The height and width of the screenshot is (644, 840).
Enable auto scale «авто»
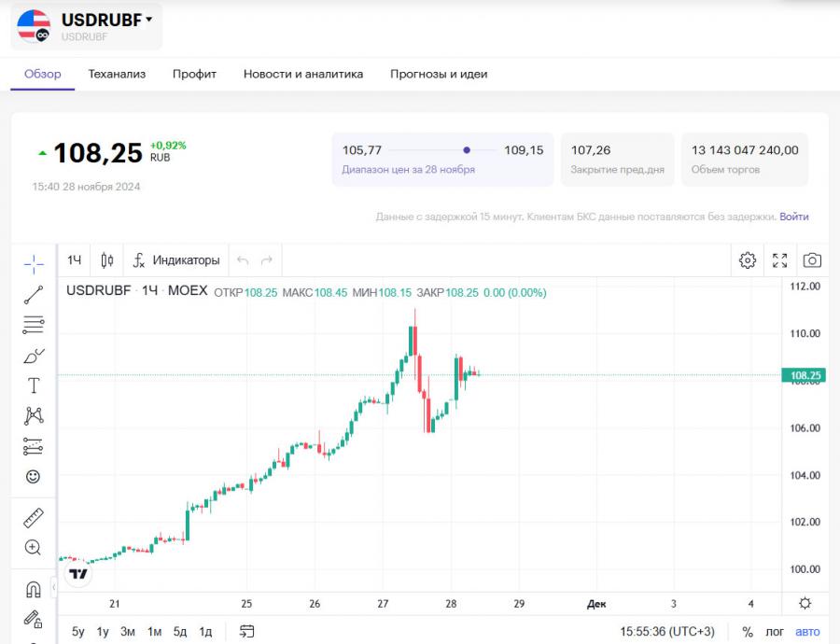pos(807,632)
